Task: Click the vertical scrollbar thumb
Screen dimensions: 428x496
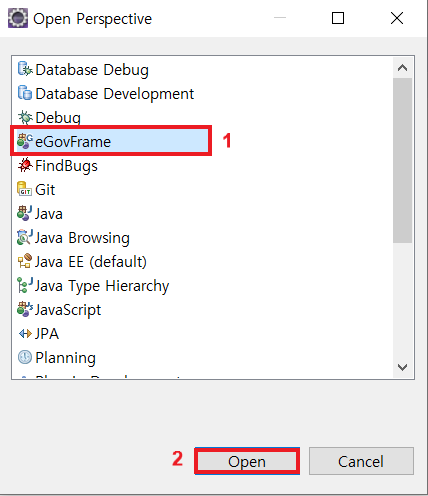Action: coord(403,161)
